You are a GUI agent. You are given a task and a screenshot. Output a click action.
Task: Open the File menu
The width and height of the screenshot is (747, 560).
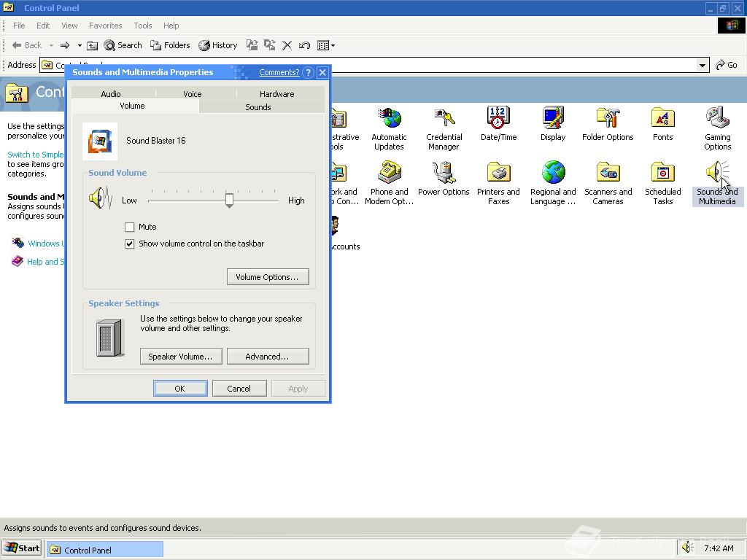pos(19,26)
